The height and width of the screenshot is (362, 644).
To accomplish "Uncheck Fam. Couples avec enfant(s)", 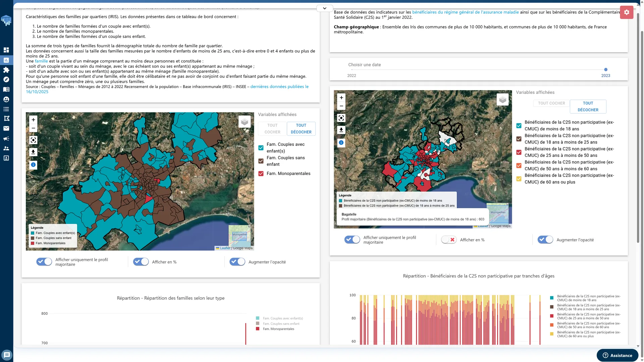I will tap(261, 148).
